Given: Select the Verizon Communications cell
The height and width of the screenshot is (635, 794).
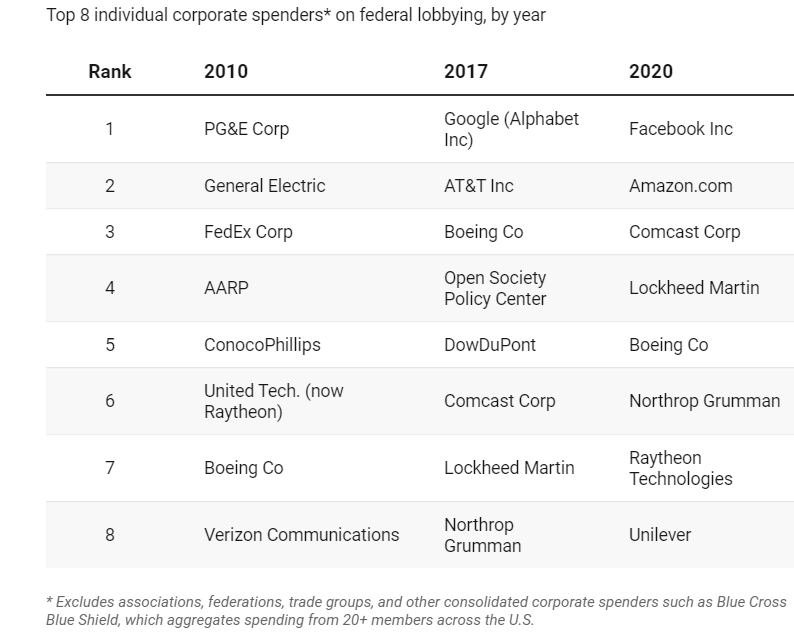Looking at the screenshot, I should click(x=301, y=535).
